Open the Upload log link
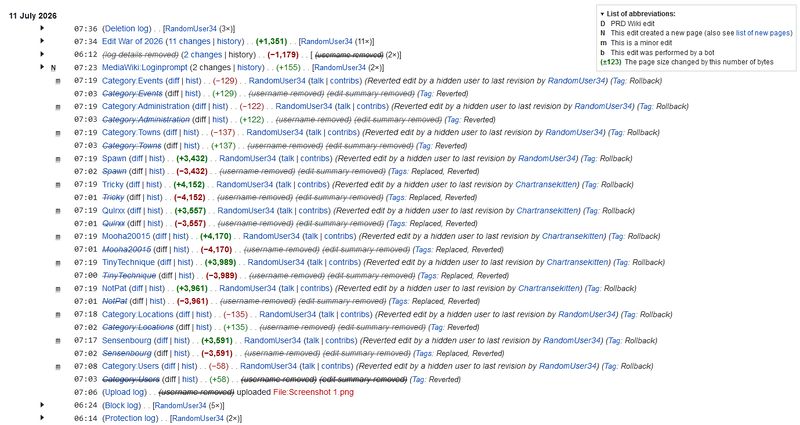Image resolution: width=800 pixels, height=425 pixels. coord(125,392)
